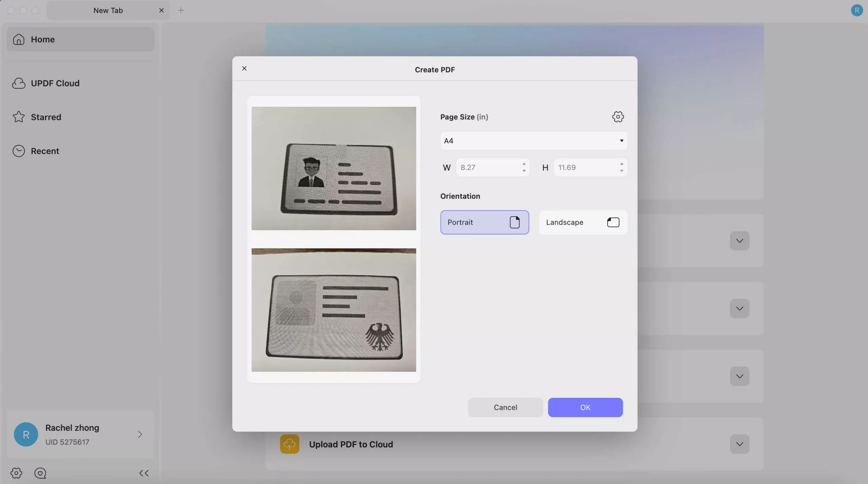Increase width using the stepper arrow
868x484 pixels.
click(x=524, y=164)
